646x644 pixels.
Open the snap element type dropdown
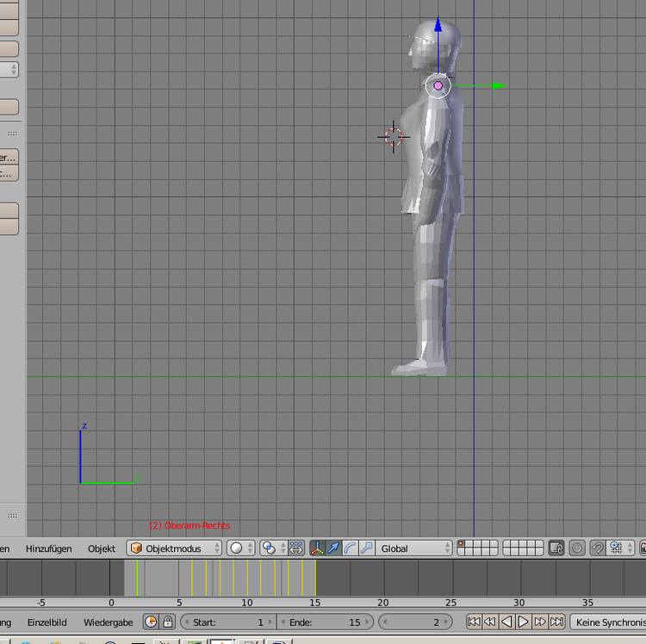coord(620,548)
